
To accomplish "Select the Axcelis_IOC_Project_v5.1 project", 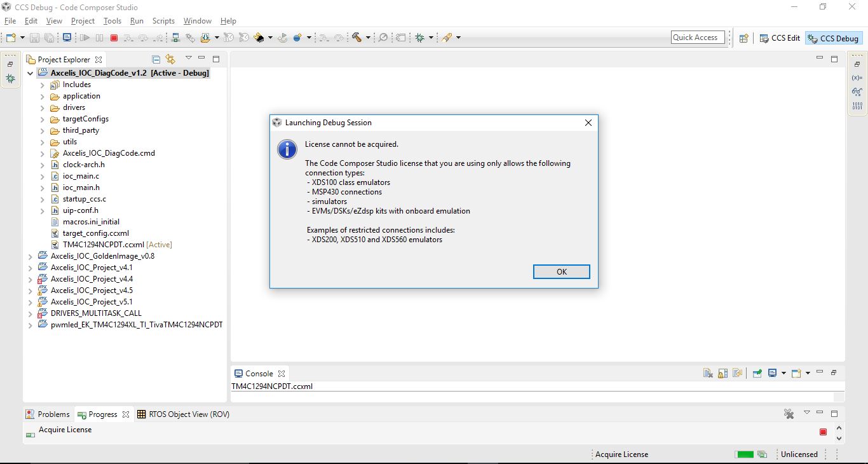I will coord(92,302).
